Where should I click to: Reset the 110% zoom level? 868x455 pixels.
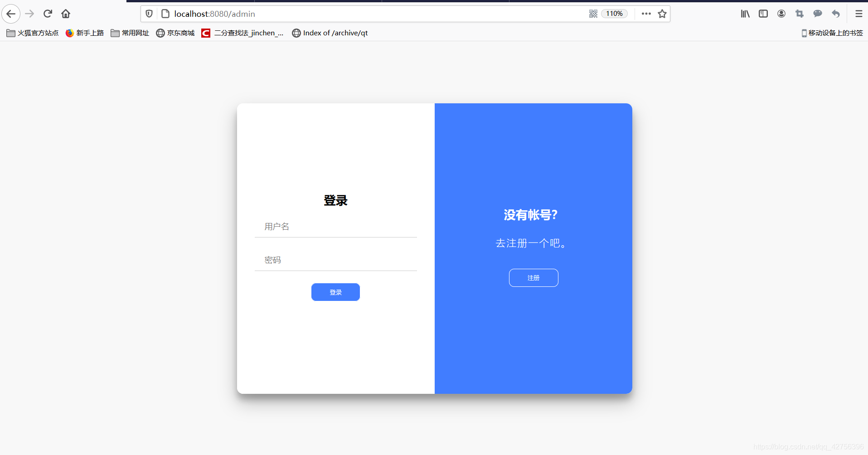click(614, 14)
